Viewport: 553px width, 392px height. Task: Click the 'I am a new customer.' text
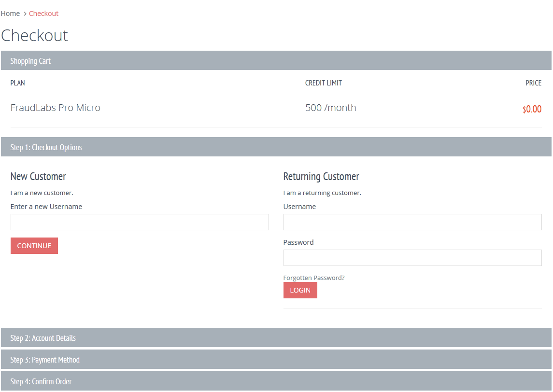click(x=42, y=193)
